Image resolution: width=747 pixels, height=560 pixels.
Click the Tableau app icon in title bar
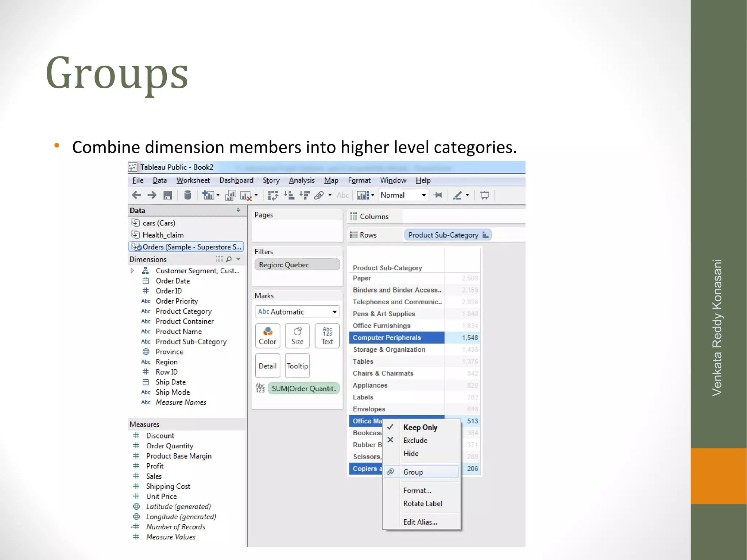[x=132, y=167]
